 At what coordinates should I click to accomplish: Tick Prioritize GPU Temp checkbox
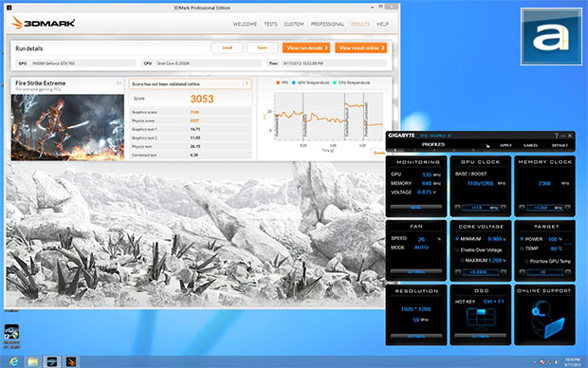[x=526, y=261]
